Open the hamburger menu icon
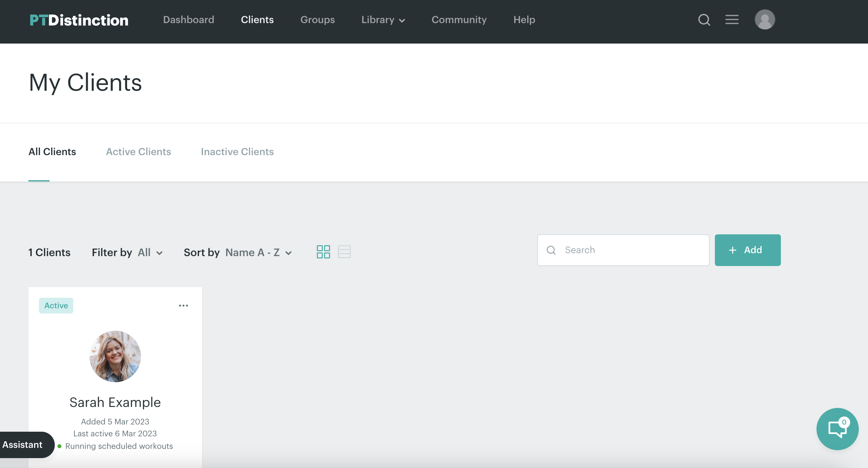868x468 pixels. point(732,19)
